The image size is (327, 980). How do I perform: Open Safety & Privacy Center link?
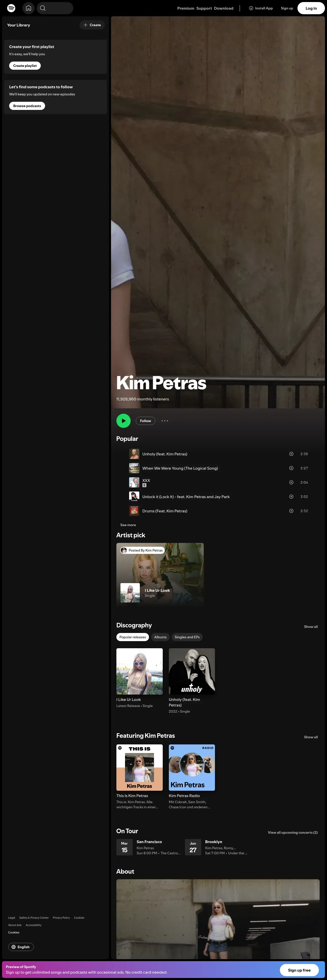coord(34,918)
